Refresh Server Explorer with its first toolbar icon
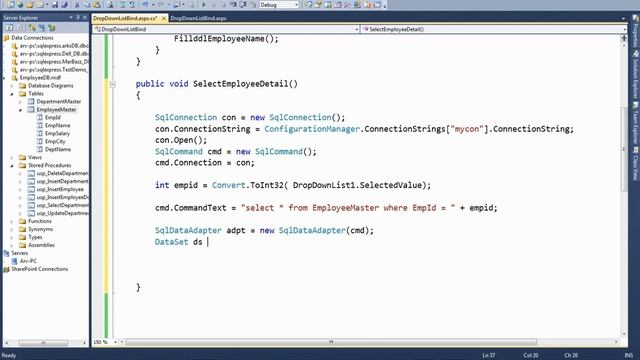The height and width of the screenshot is (360, 640). 9,28
